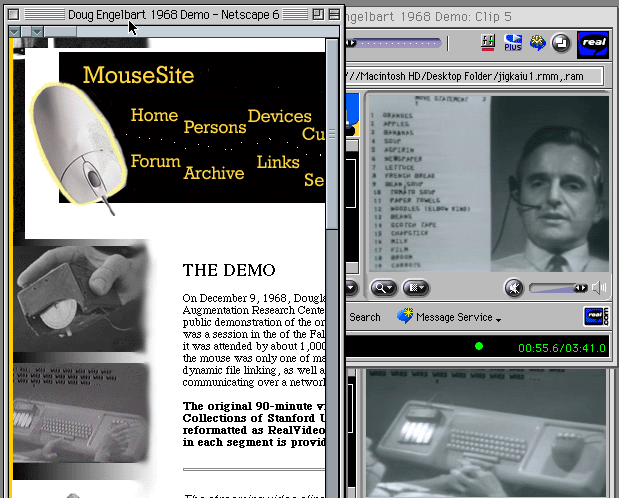Click the Netscape window collapse box
The height and width of the screenshot is (498, 619).
pyautogui.click(x=334, y=15)
